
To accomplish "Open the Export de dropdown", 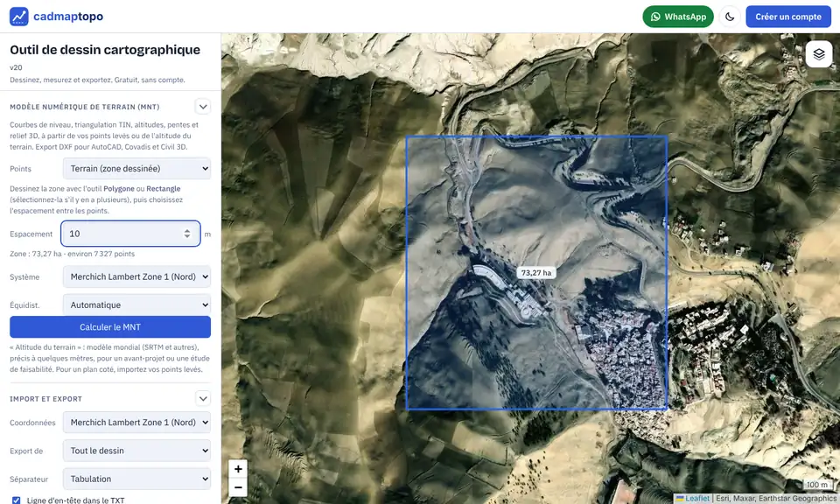I will [x=137, y=451].
